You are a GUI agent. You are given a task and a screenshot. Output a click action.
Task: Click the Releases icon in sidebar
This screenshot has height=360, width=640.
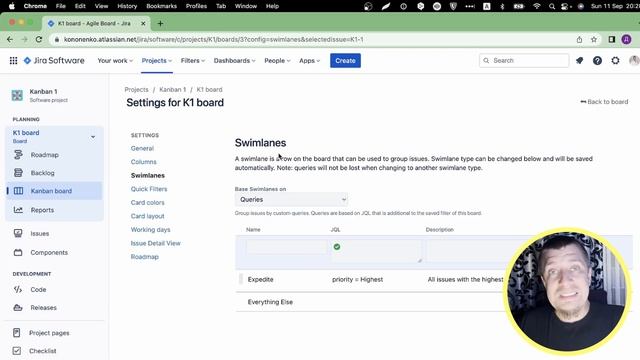pyautogui.click(x=18, y=307)
